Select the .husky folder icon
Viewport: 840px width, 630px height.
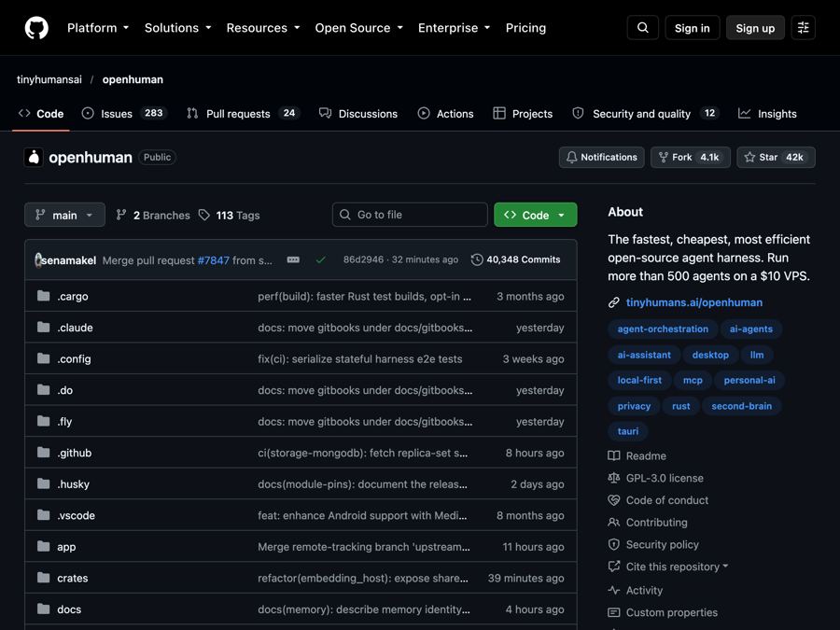[x=43, y=483]
